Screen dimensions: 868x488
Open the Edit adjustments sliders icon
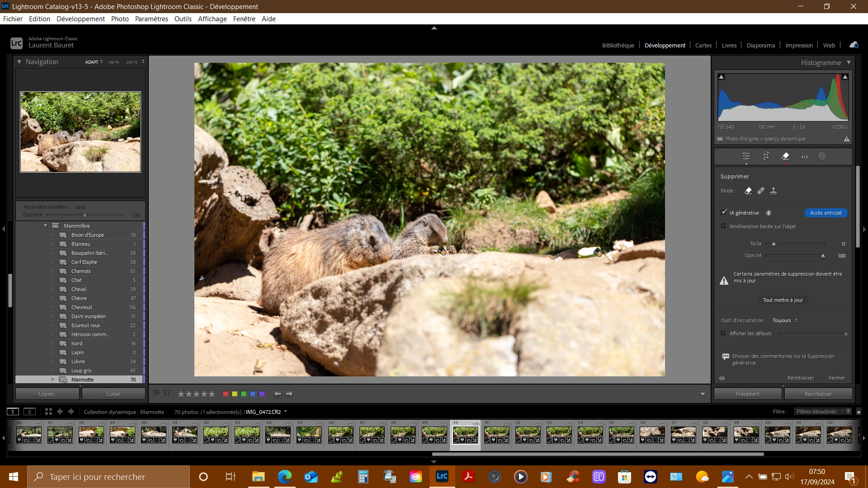tap(746, 156)
